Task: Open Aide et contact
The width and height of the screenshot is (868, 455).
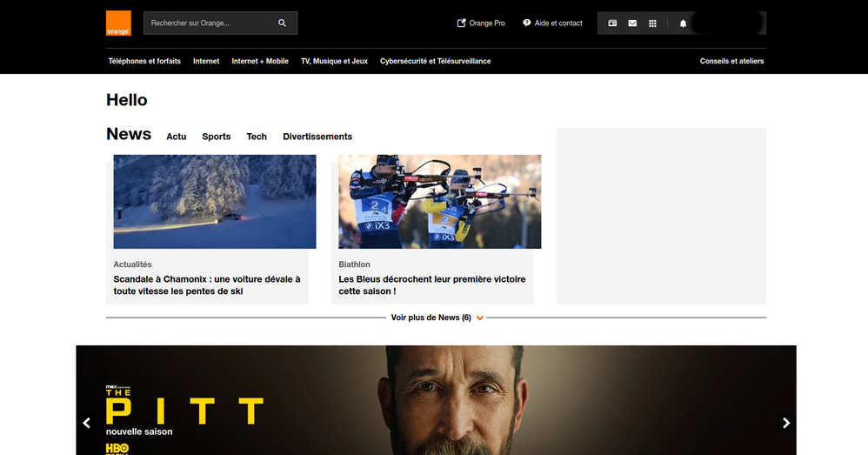Action: coord(553,23)
